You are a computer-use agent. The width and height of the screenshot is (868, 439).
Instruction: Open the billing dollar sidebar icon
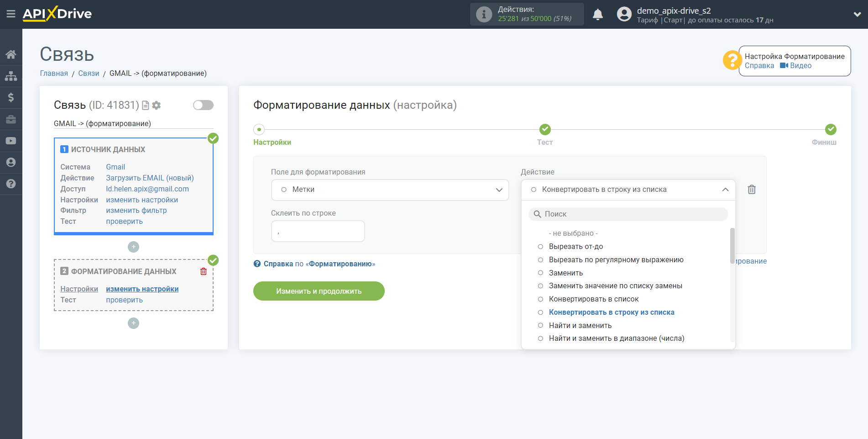click(x=11, y=97)
